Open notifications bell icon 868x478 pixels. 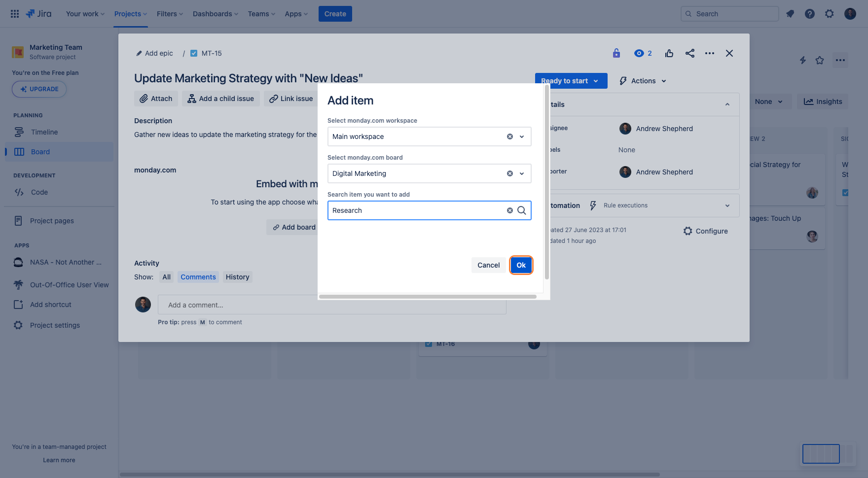coord(790,14)
